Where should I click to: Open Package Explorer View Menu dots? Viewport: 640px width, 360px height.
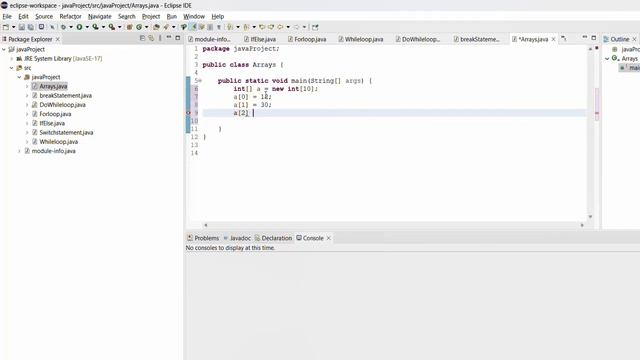pyautogui.click(x=160, y=38)
